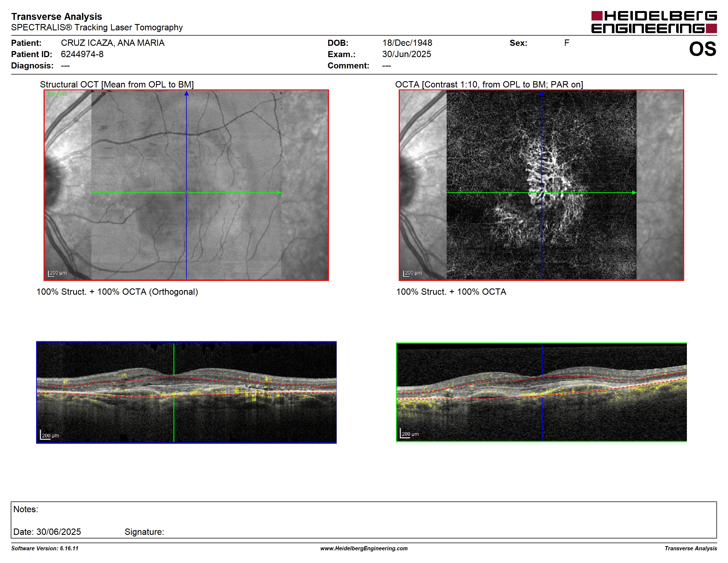Click the Structural OCT en-face image
Viewport: 728px width, 563px height.
(186, 185)
